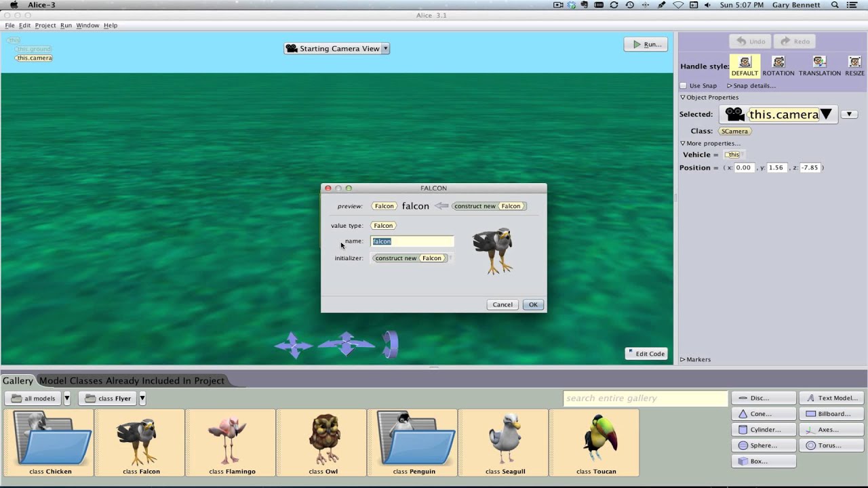The width and height of the screenshot is (868, 488).
Task: Select the DEFAULT handle style
Action: (x=745, y=66)
